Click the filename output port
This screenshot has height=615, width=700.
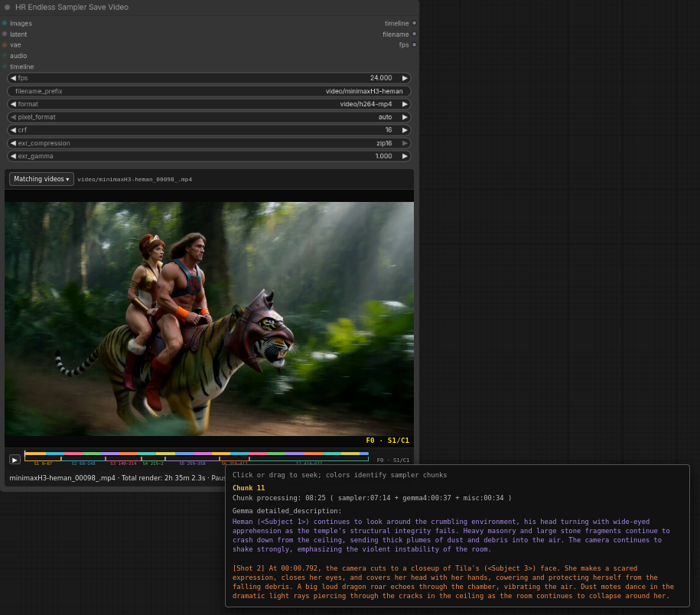pyautogui.click(x=415, y=34)
